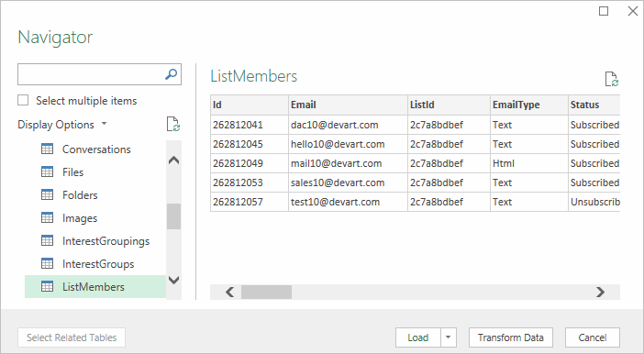Click the preview scroll-right arrow

(601, 292)
